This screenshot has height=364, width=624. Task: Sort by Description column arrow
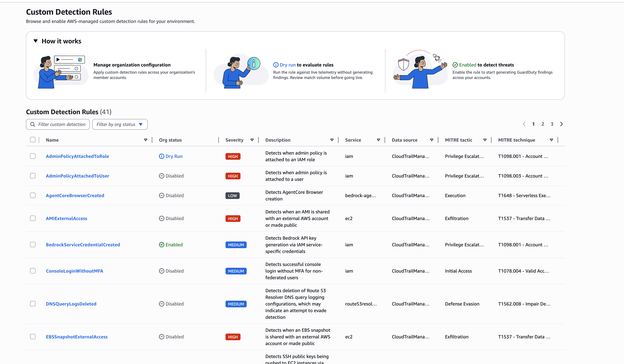pyautogui.click(x=332, y=140)
